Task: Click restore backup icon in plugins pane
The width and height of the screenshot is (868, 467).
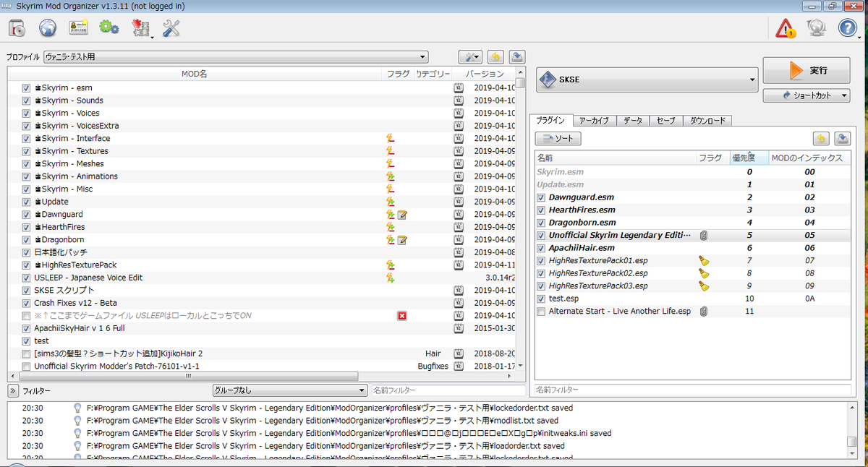Action: 820,139
